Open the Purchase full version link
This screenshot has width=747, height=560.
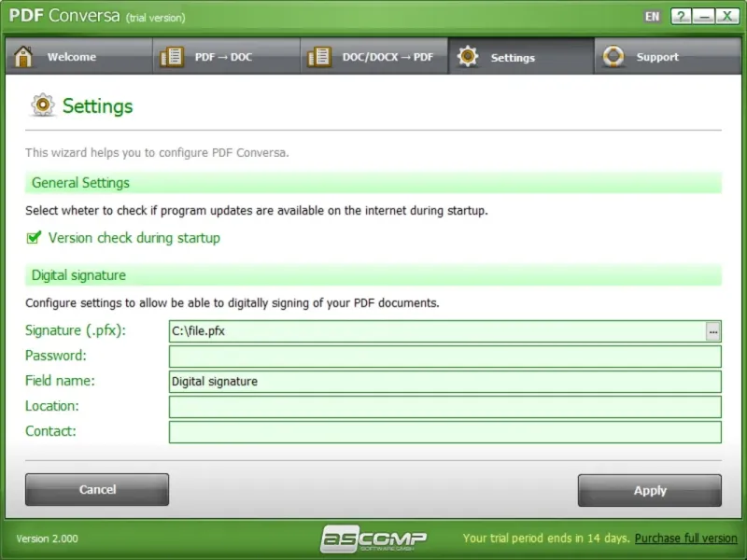pos(686,539)
